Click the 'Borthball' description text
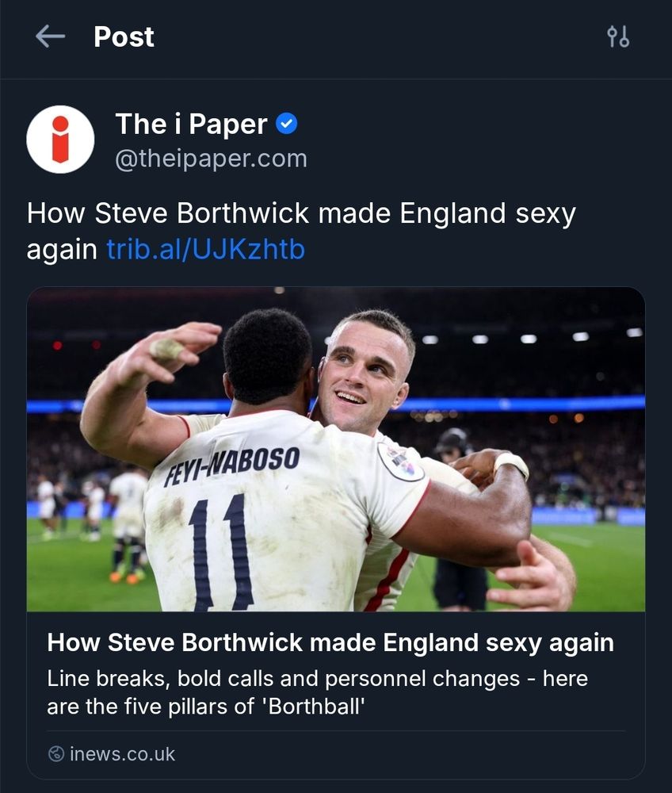 tap(317, 690)
